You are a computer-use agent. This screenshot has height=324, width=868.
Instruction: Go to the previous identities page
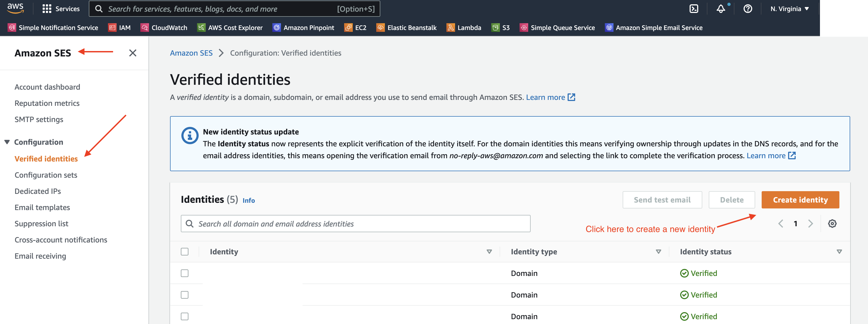click(780, 224)
